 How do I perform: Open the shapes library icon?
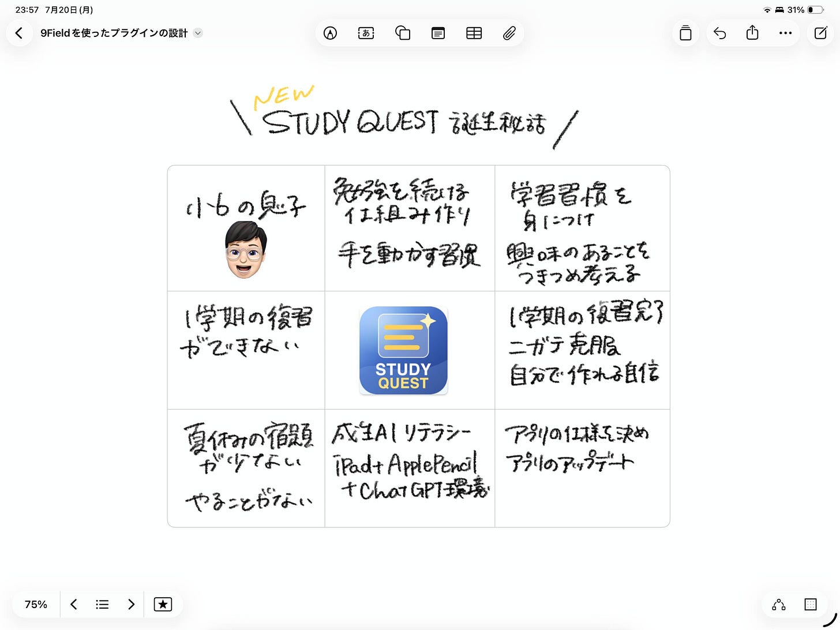402,33
